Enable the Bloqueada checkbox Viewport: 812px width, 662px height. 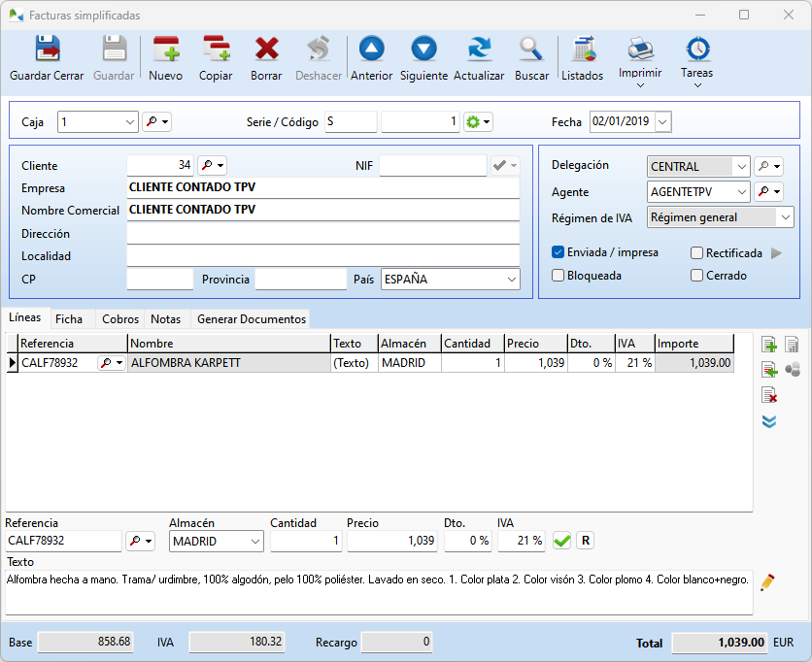pyautogui.click(x=558, y=276)
